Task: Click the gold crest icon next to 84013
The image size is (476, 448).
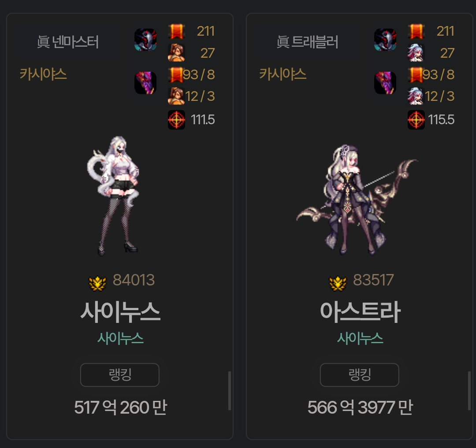Action: click(x=97, y=283)
